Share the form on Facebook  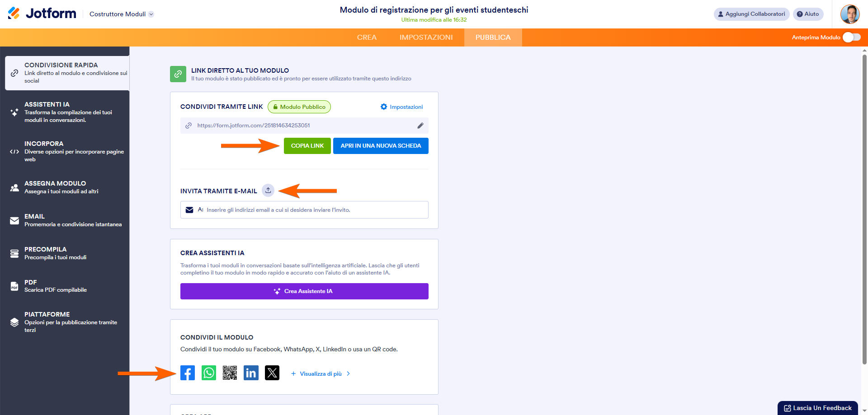(188, 373)
